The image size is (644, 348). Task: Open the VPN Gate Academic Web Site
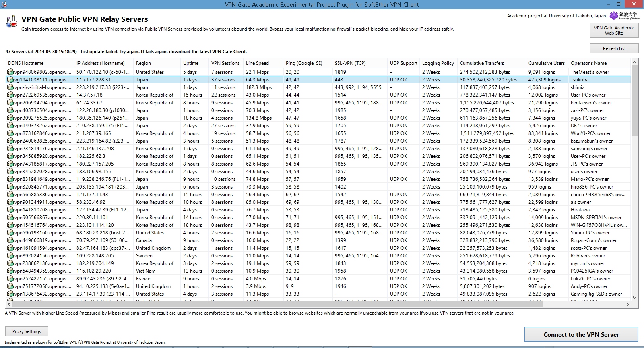click(x=614, y=31)
